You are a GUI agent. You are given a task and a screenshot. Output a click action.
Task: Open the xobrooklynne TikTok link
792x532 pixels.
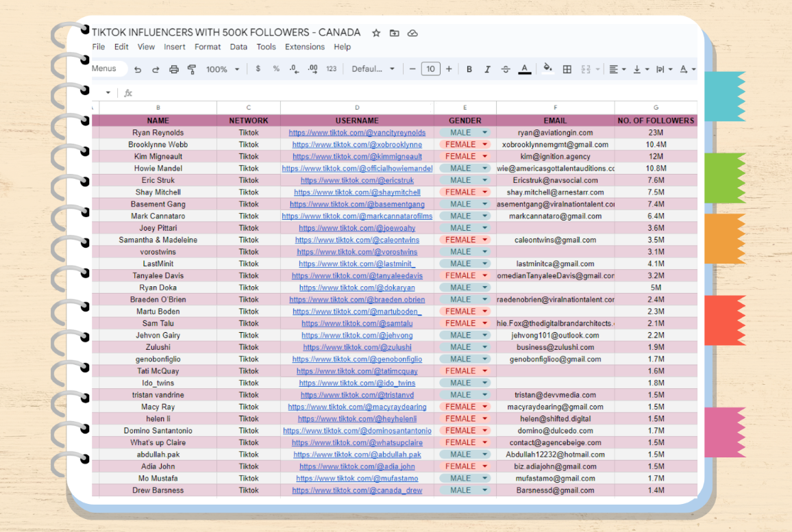[x=357, y=144]
